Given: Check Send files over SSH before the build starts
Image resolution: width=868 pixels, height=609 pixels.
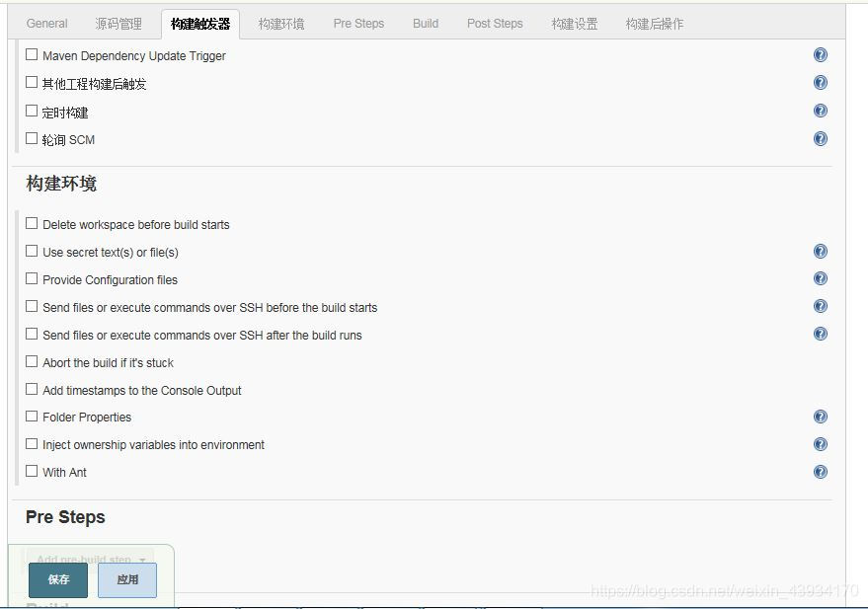Looking at the screenshot, I should 32,306.
